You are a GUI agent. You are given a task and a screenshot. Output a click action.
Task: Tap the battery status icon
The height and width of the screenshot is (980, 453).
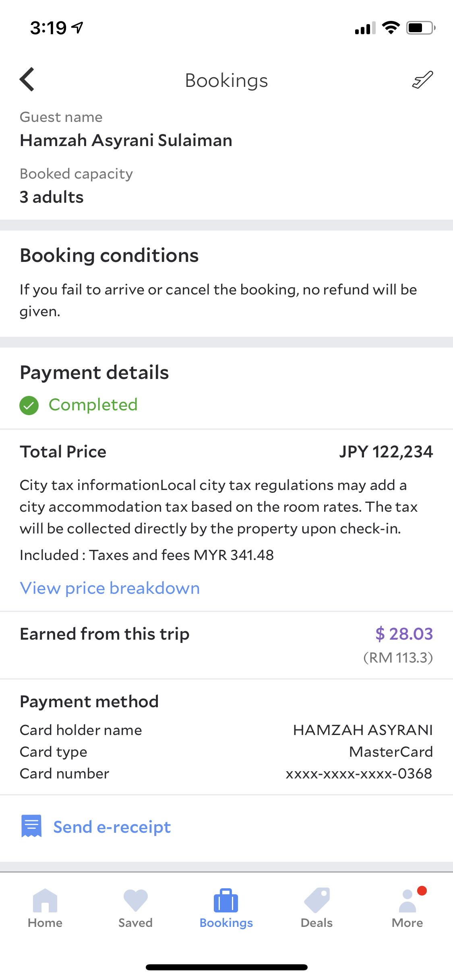[x=420, y=28]
